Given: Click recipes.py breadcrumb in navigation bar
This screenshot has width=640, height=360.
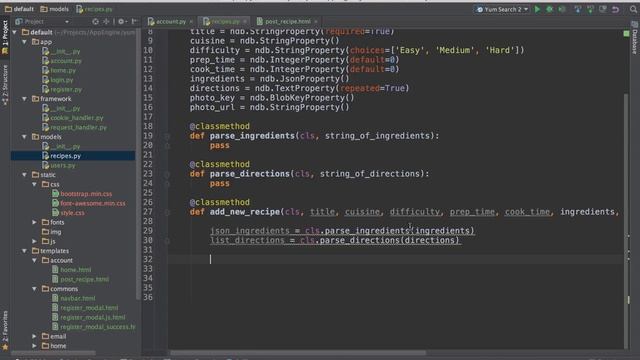Looking at the screenshot, I should pos(94,9).
